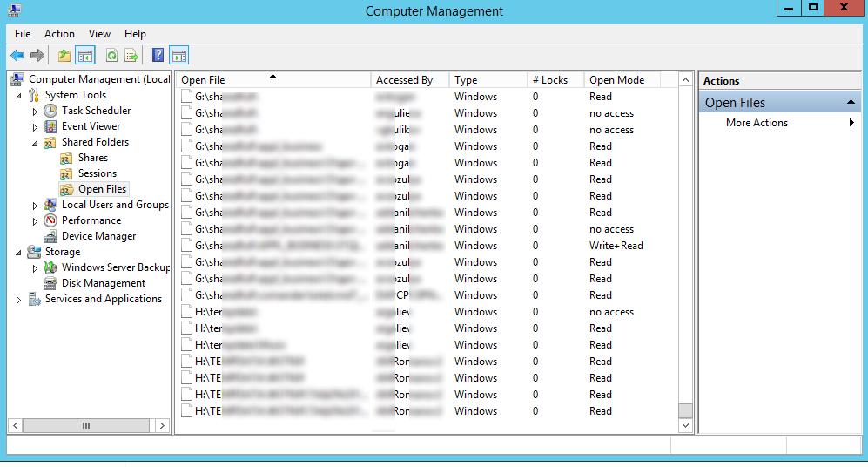Expand Services and Applications node
Screen dimensions: 868x467
point(18,300)
